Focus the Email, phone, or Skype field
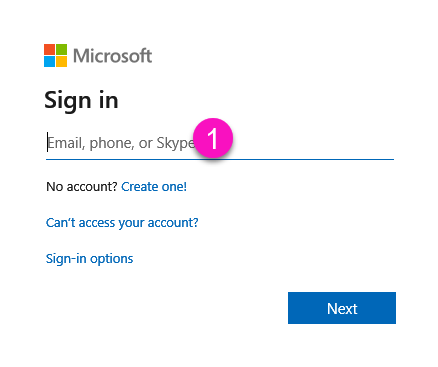 tap(220, 143)
